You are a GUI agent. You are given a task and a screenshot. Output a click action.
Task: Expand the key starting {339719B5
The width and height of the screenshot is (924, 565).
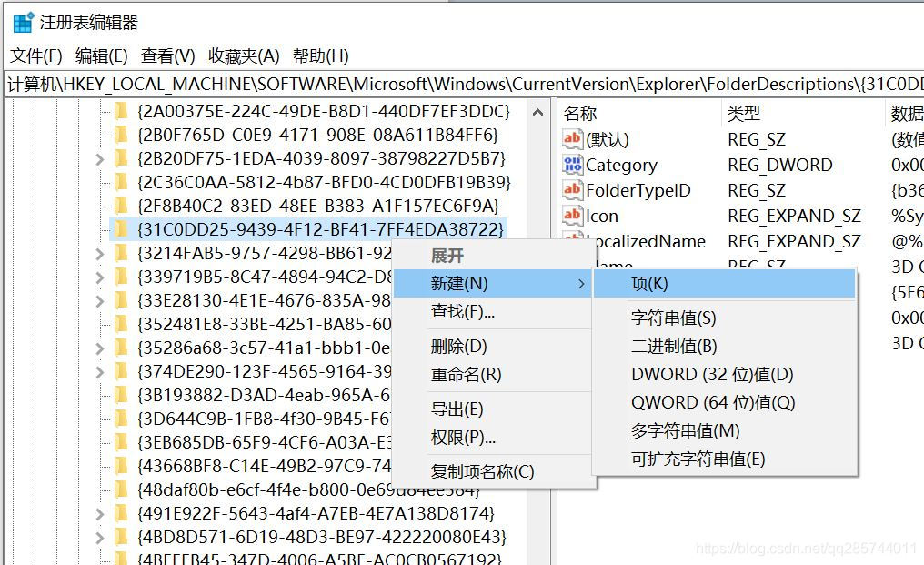pos(100,277)
